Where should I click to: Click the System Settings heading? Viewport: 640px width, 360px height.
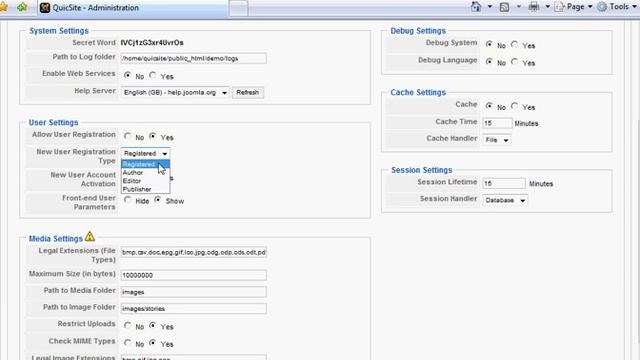click(59, 31)
